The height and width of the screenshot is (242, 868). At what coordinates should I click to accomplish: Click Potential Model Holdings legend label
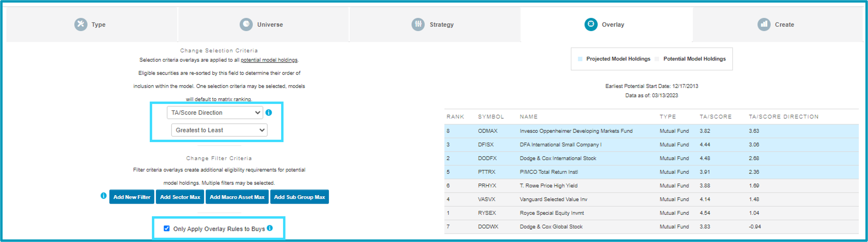click(x=694, y=59)
